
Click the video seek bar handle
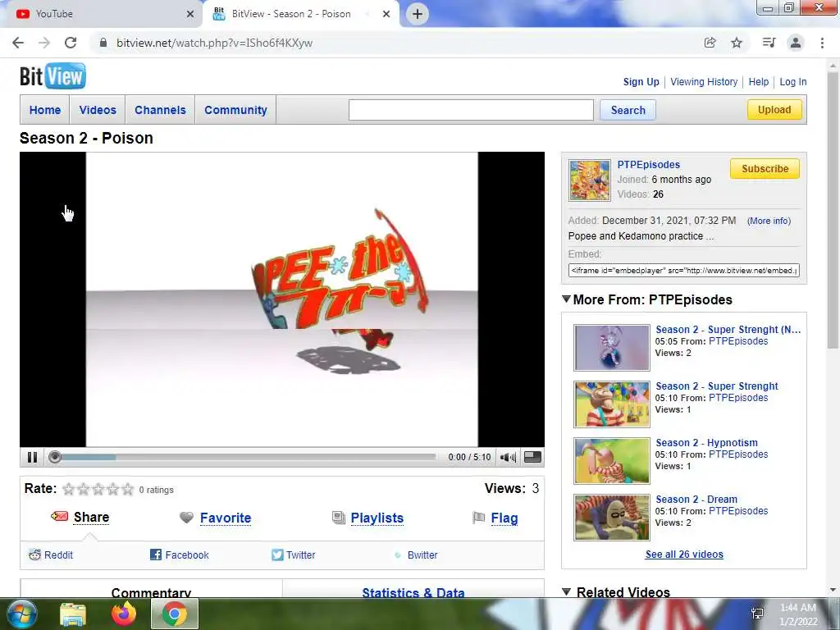point(55,457)
